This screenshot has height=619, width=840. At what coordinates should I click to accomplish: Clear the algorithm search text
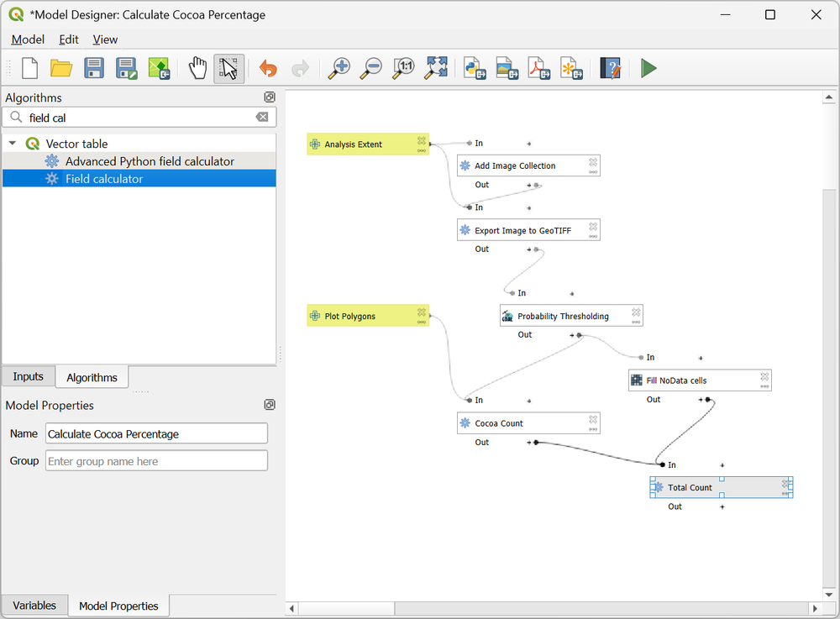(262, 118)
